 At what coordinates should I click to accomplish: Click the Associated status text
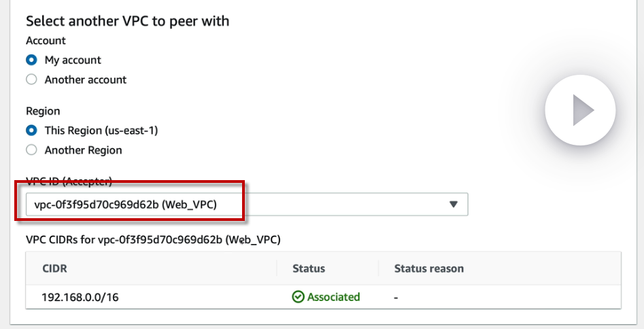point(333,297)
